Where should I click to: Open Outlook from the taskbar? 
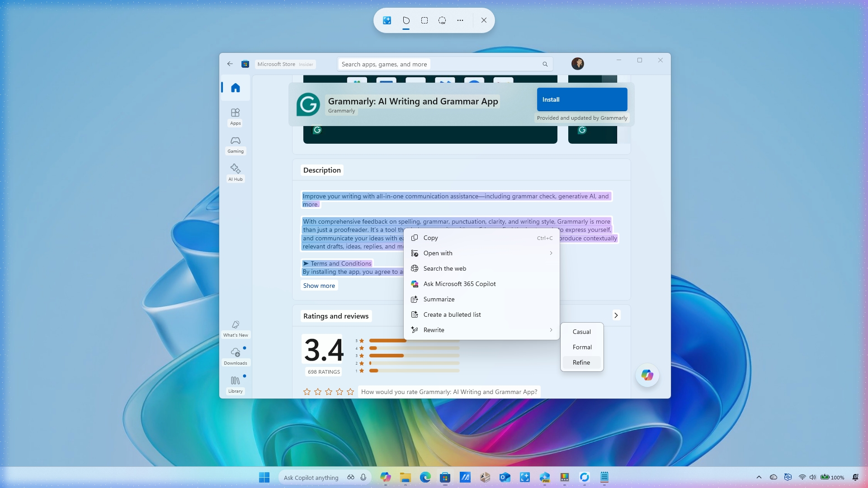[505, 477]
